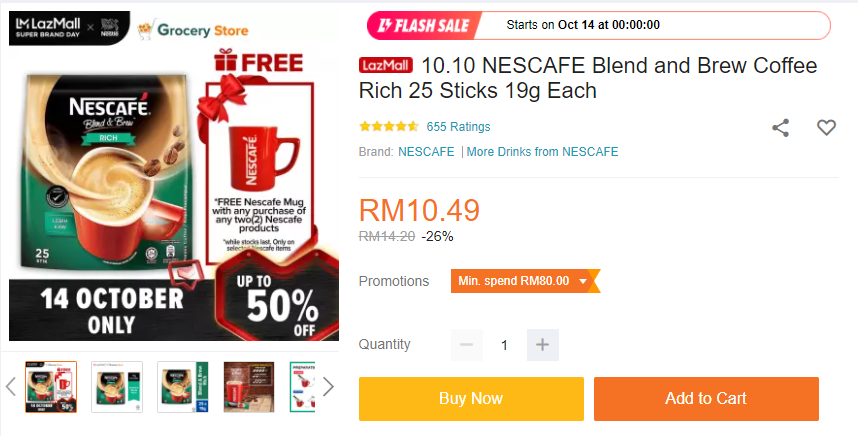Click the Add to Cart button
Image resolution: width=858 pixels, height=436 pixels.
706,399
